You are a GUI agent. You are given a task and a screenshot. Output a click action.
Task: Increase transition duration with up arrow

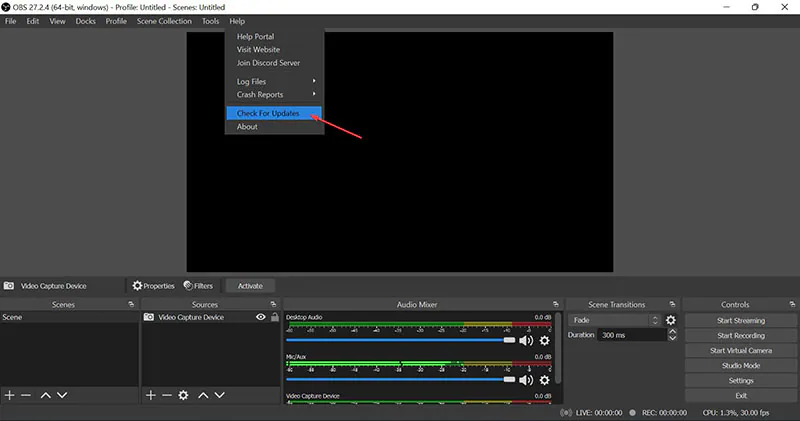pos(672,332)
